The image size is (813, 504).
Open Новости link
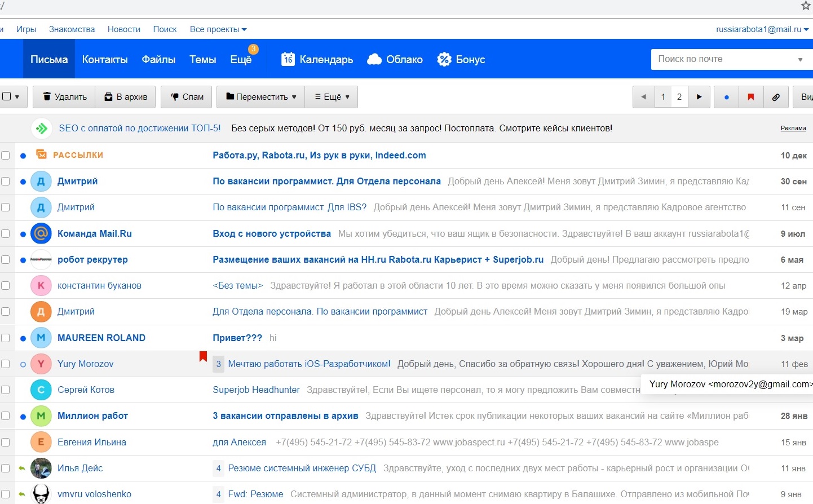(x=124, y=29)
